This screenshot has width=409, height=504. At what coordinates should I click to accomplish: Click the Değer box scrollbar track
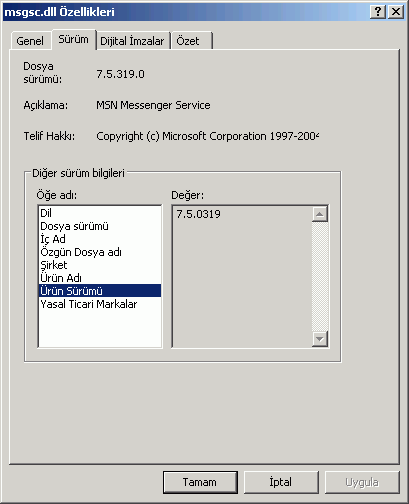[x=320, y=276]
